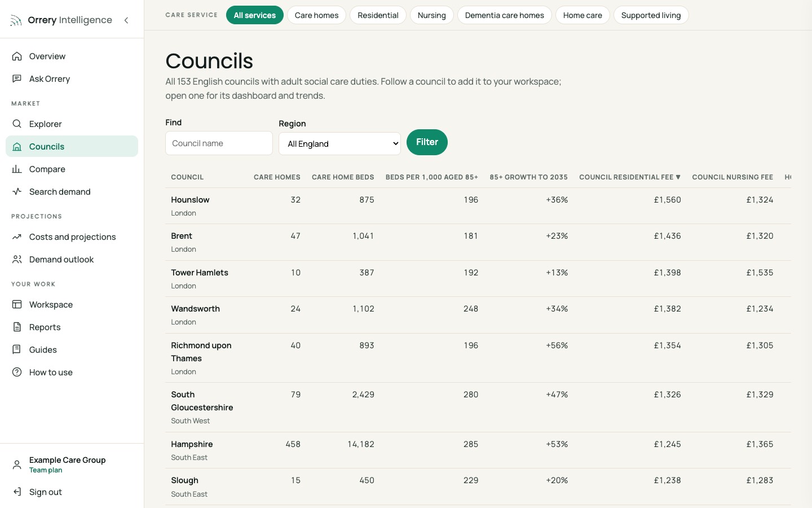Open the Hampshire council link
This screenshot has width=812, height=508.
coord(192,444)
